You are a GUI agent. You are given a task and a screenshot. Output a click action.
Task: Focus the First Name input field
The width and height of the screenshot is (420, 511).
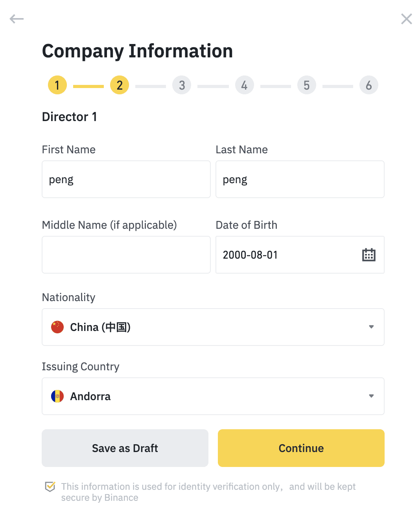pos(126,179)
